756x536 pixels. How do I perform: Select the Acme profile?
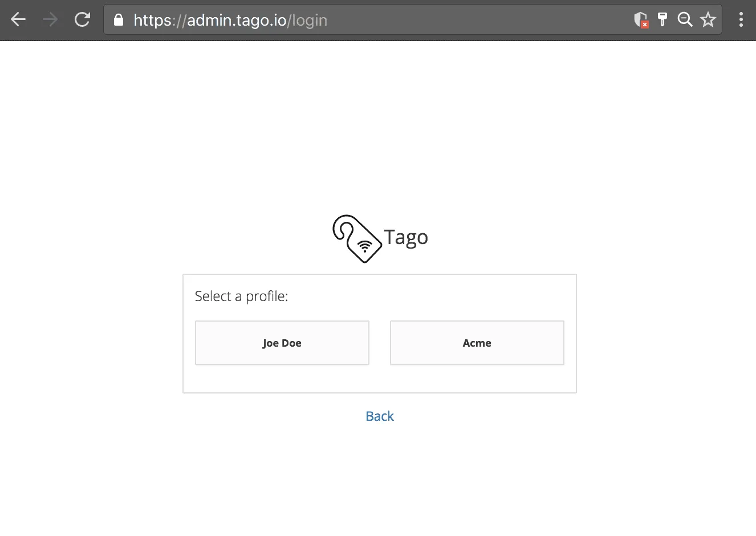coord(477,343)
